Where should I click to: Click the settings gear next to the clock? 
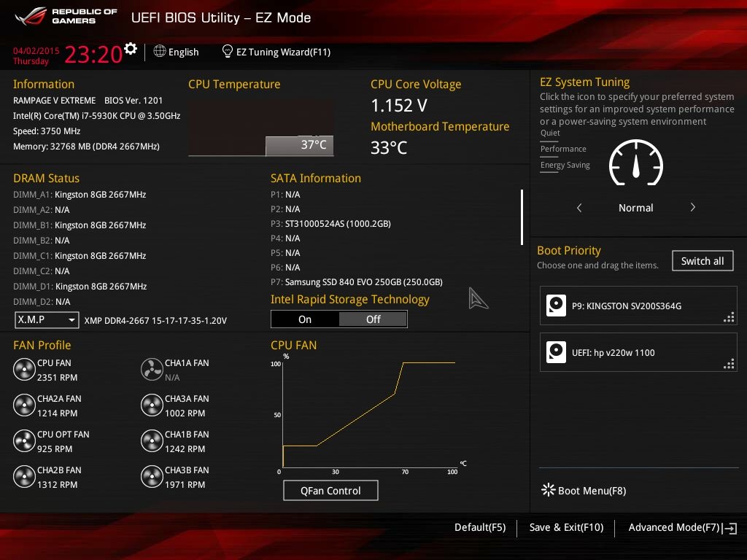[131, 49]
